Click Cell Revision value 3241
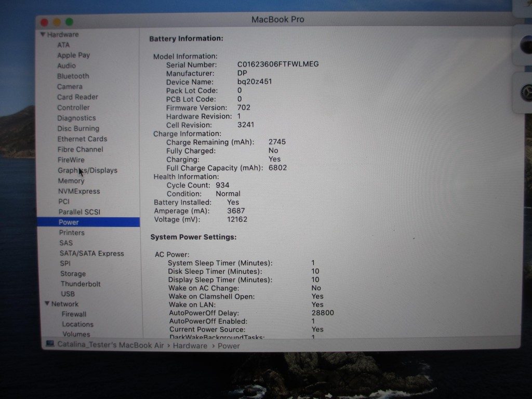 pos(246,125)
